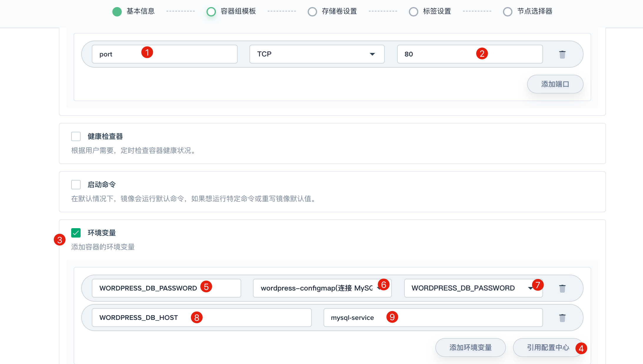The width and height of the screenshot is (643, 364).
Task: Go to the 存储卷设置 step label
Action: (339, 11)
